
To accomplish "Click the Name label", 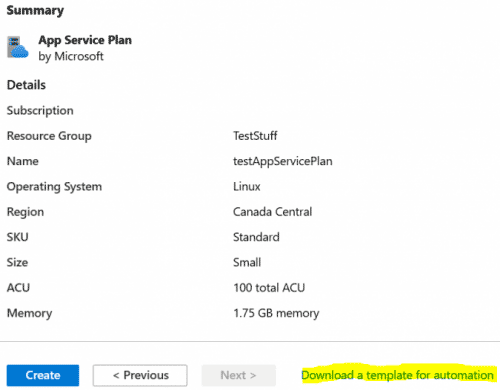I will coord(23,161).
